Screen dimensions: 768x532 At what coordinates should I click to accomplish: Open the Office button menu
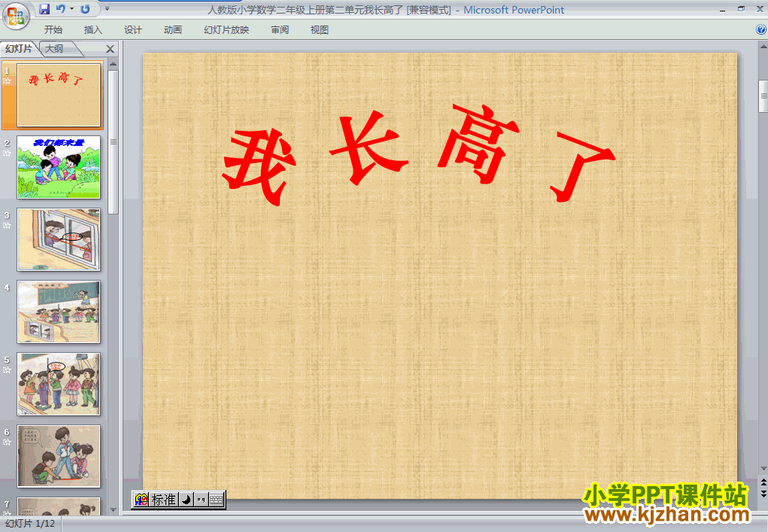[16, 15]
